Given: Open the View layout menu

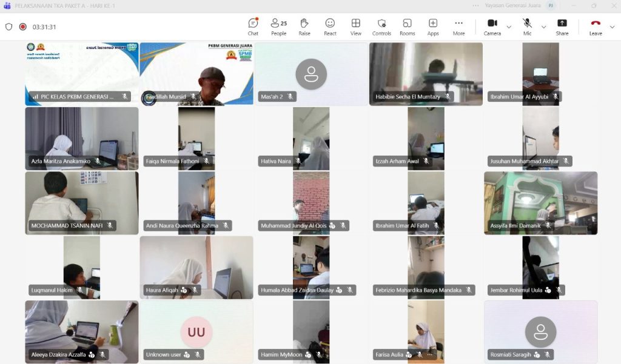Looking at the screenshot, I should [x=356, y=26].
